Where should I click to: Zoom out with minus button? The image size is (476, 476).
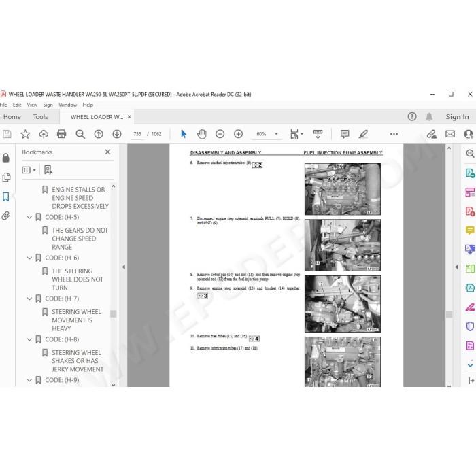coord(220,134)
